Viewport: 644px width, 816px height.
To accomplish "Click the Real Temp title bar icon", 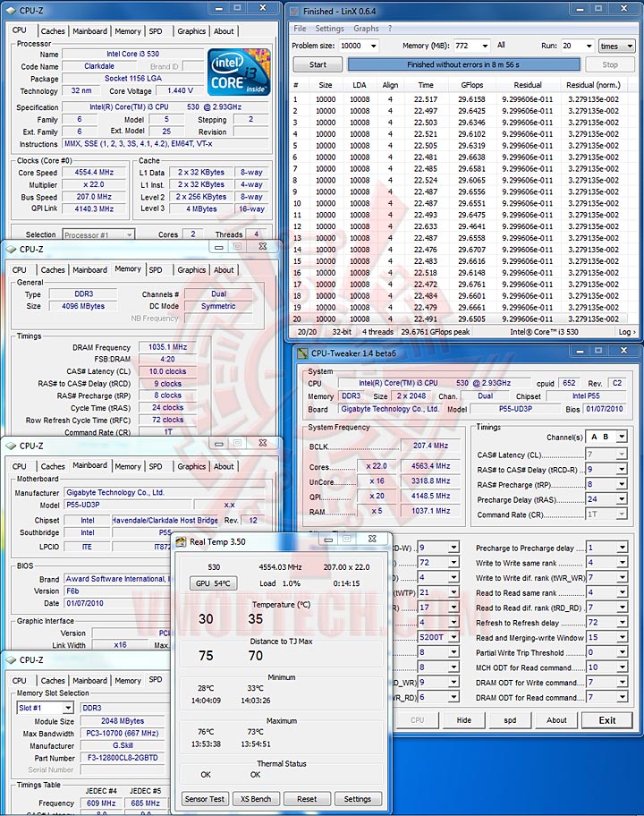I will point(181,541).
